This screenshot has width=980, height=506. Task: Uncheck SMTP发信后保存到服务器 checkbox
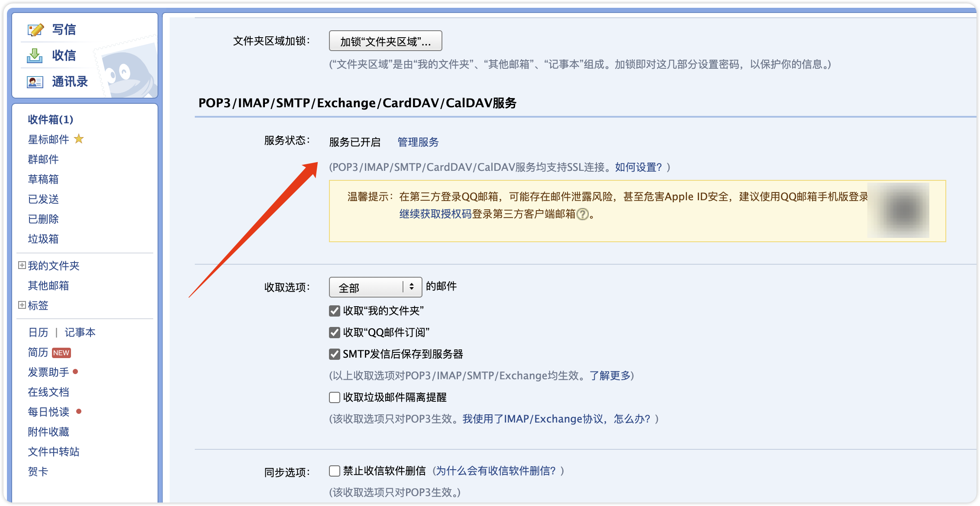[x=335, y=354]
